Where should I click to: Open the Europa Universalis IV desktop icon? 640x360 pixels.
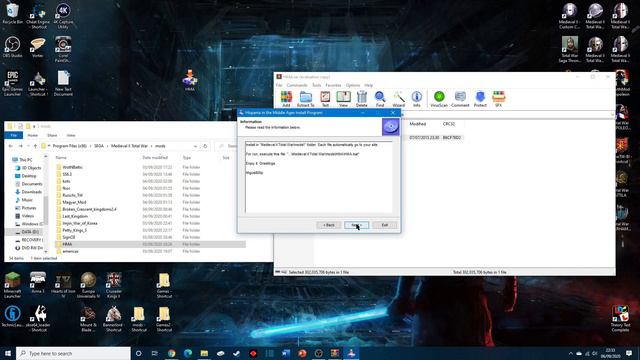pos(88,285)
